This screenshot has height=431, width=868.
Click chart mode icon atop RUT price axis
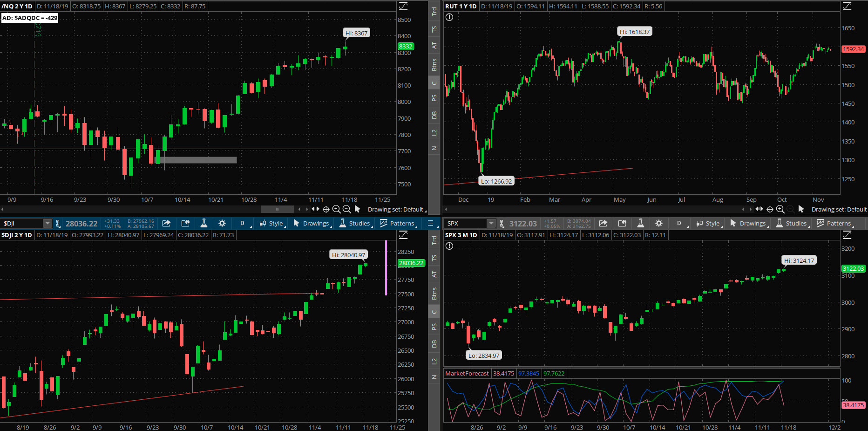tap(847, 6)
